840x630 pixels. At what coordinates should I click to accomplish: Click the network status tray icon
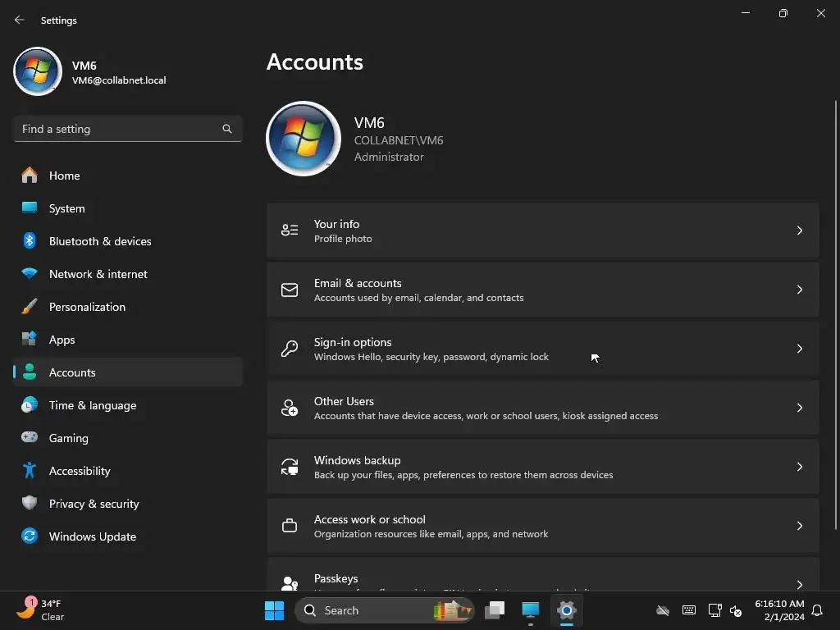714,610
